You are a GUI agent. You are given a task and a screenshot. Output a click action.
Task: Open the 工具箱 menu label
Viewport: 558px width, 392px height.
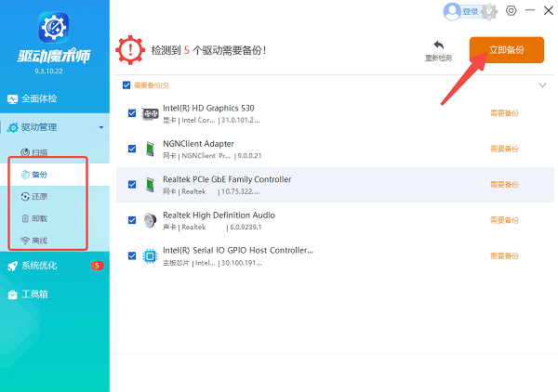point(35,294)
